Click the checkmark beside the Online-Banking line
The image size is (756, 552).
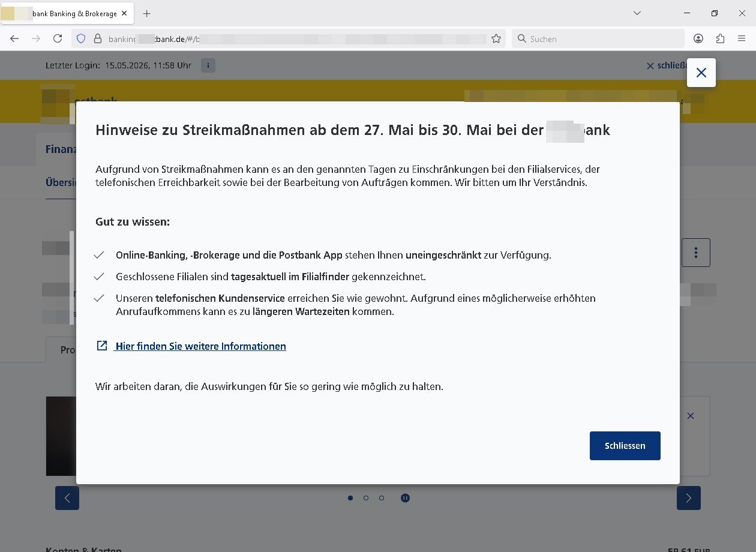[x=99, y=255]
